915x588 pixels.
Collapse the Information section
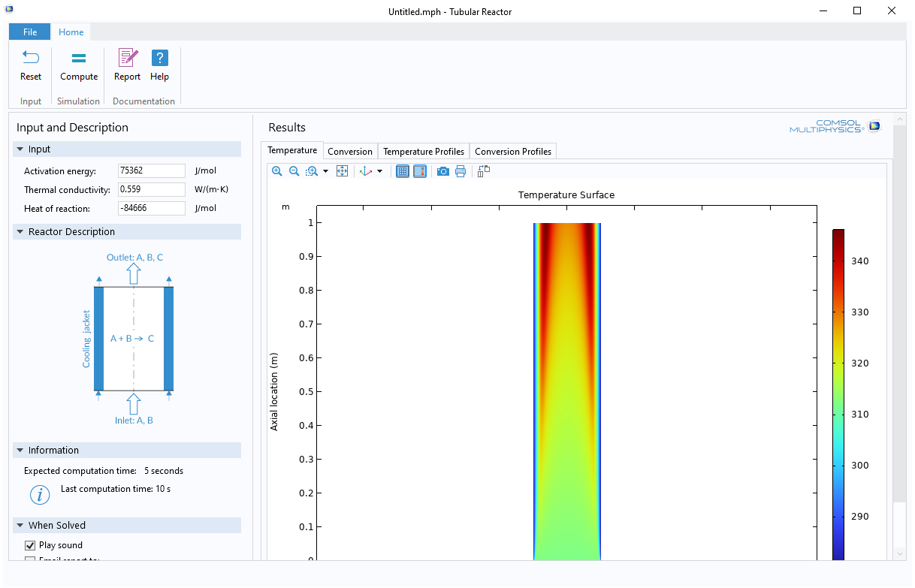point(19,451)
